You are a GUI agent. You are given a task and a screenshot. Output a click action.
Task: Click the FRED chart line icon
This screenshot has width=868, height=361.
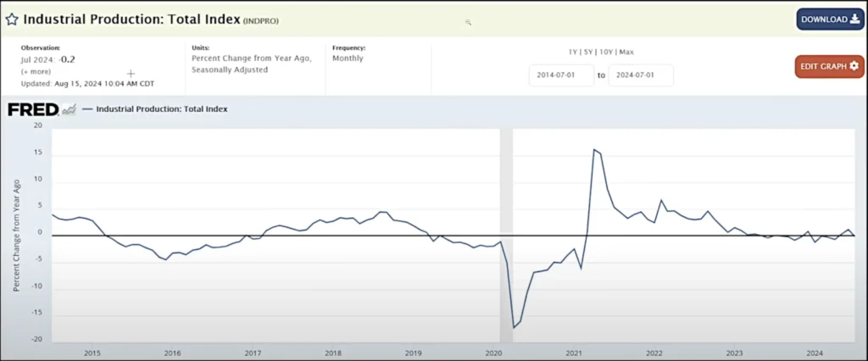69,109
